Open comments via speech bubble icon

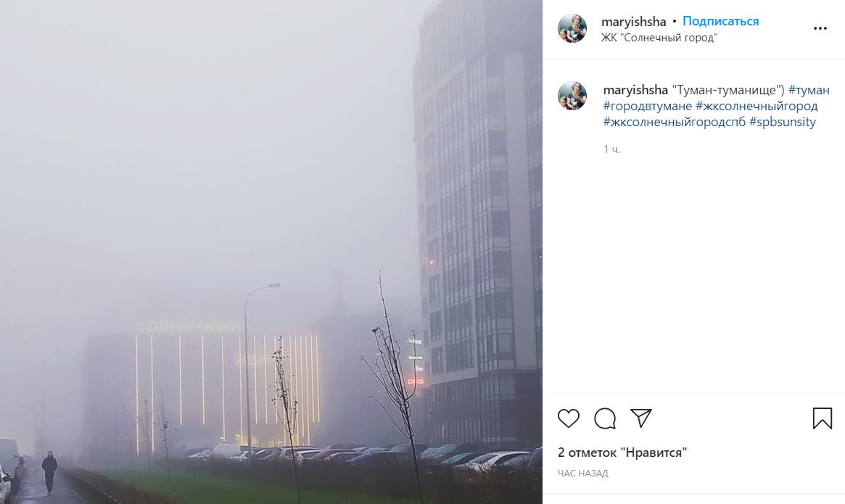(x=605, y=418)
